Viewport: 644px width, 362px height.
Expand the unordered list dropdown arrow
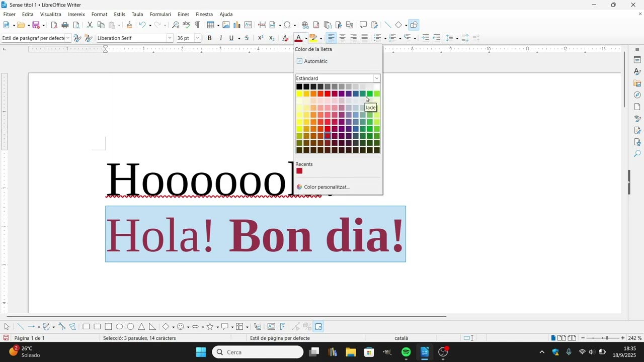tap(385, 39)
